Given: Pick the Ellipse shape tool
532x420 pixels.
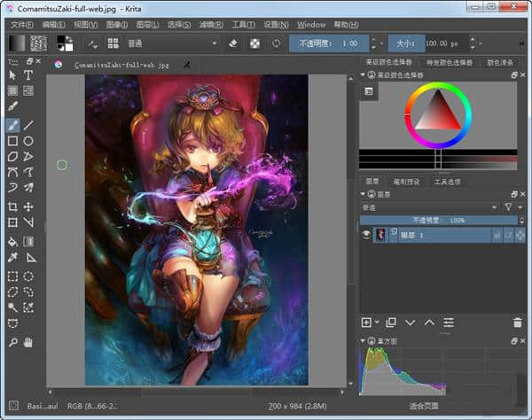Looking at the screenshot, I should 28,141.
